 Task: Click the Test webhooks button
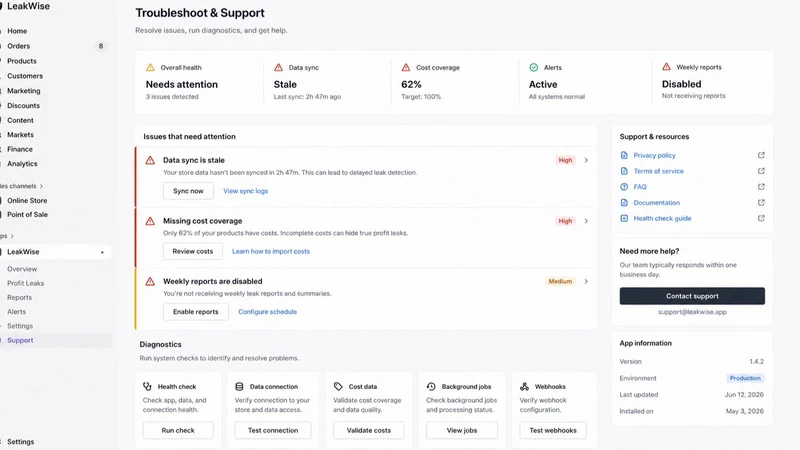553,430
